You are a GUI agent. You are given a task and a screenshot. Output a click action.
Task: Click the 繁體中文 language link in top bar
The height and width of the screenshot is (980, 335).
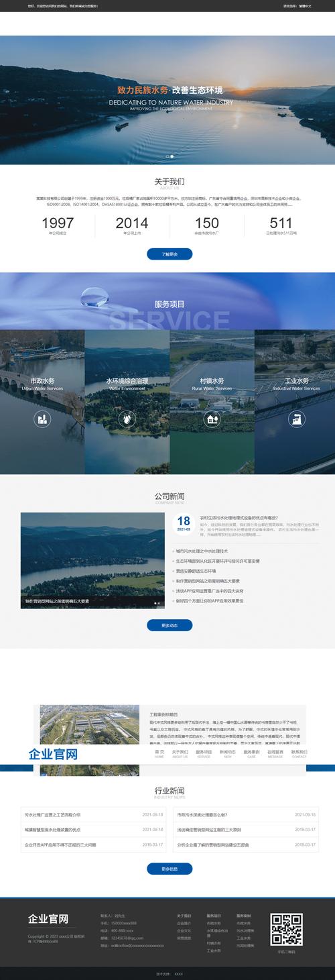tap(304, 5)
